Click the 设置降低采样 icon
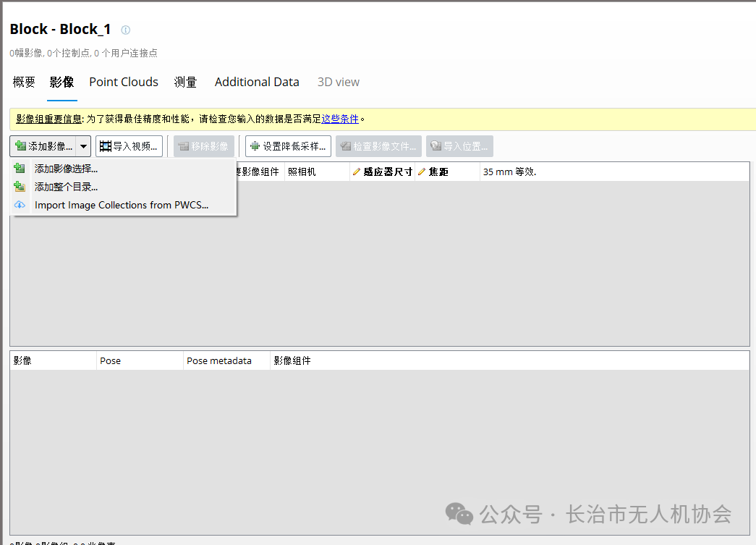This screenshot has height=545, width=756. tap(255, 146)
